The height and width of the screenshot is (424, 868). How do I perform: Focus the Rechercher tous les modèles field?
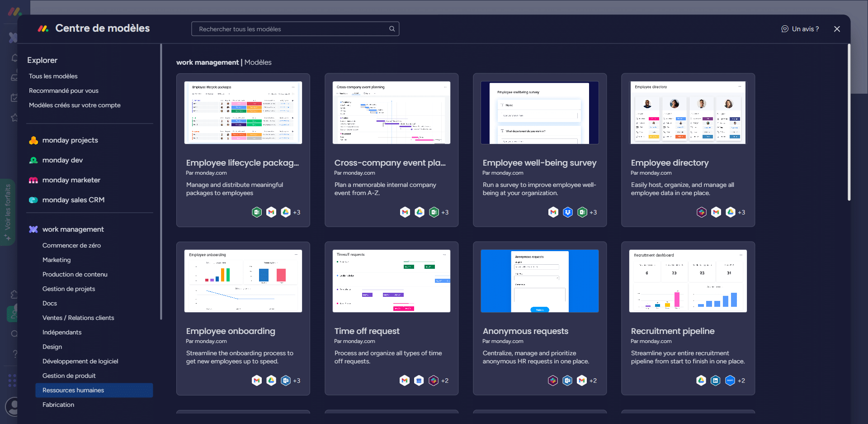pyautogui.click(x=295, y=29)
